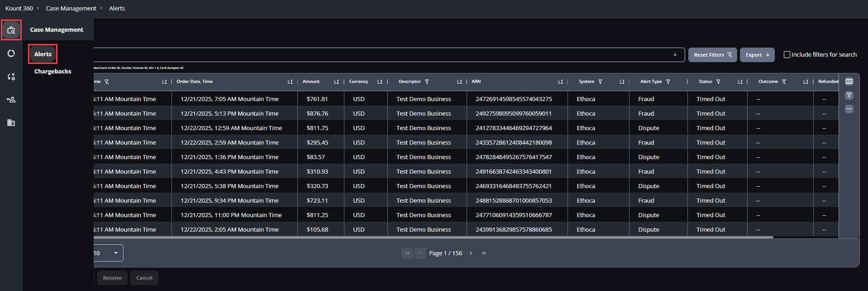The width and height of the screenshot is (868, 291).
Task: Select Test Demo Business in $811.75 row
Action: tap(424, 128)
